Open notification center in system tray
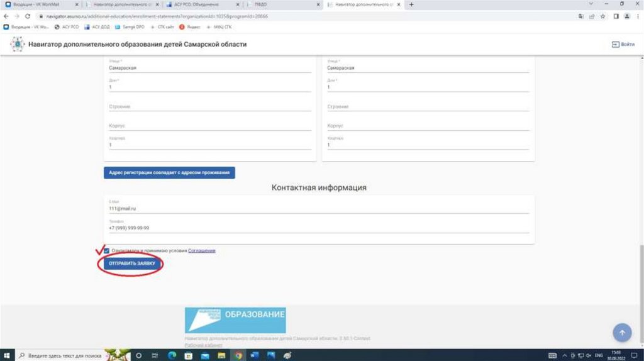 [634, 355]
